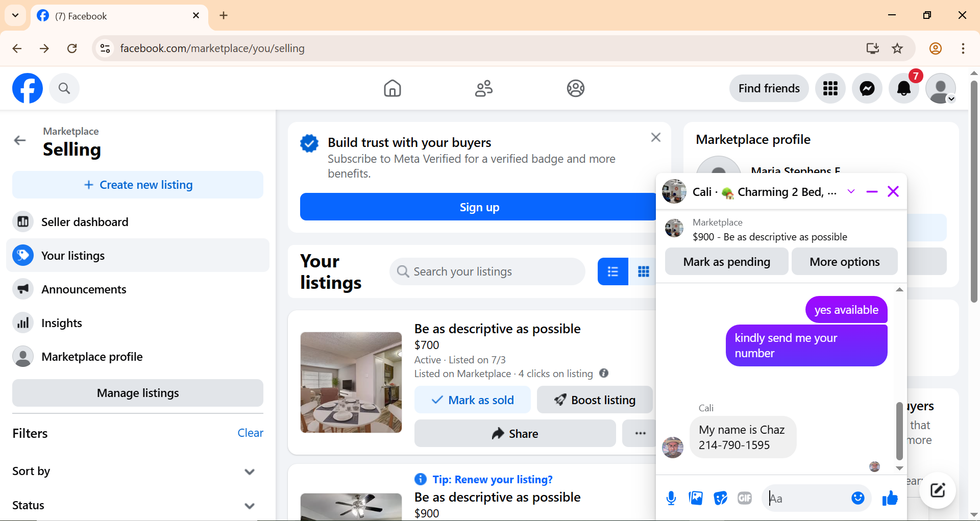The image size is (980, 521).
Task: Switch to grid view of listings
Action: click(643, 271)
